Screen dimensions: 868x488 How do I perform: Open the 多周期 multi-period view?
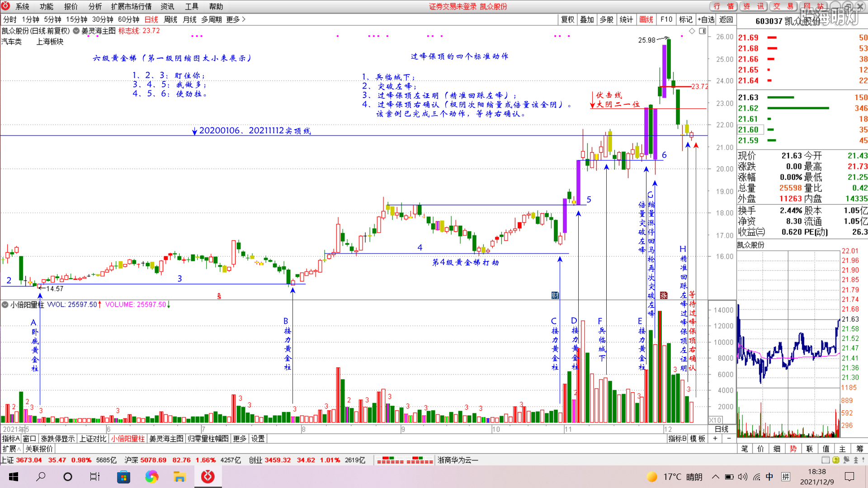pos(211,19)
